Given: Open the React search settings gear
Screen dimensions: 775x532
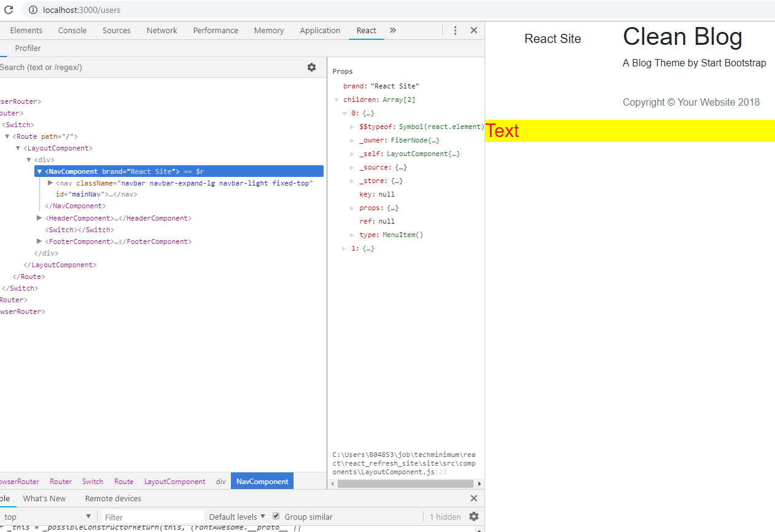Looking at the screenshot, I should click(311, 67).
